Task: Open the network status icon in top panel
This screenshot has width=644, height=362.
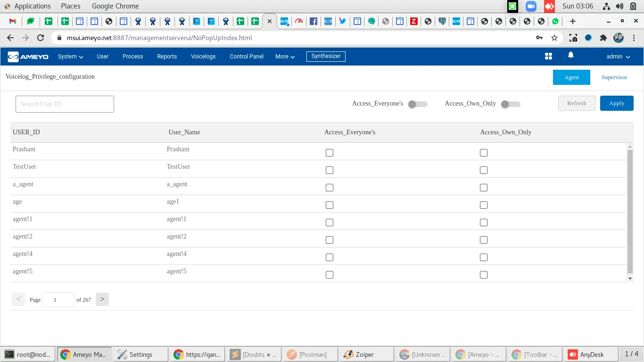Action: [607, 6]
